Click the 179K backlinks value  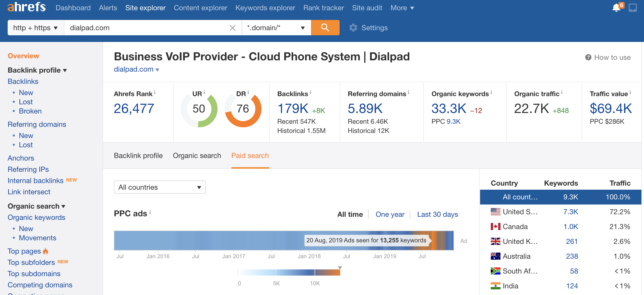pos(293,108)
